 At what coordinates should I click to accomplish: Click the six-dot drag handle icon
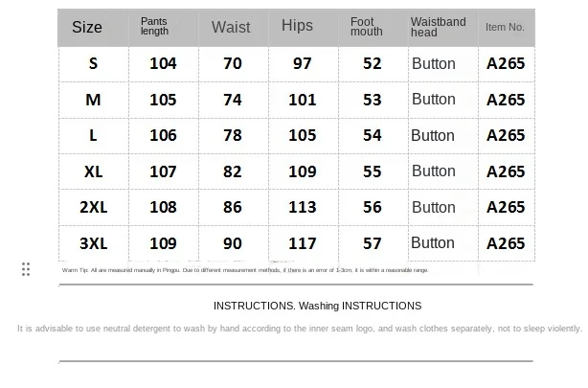(x=26, y=269)
